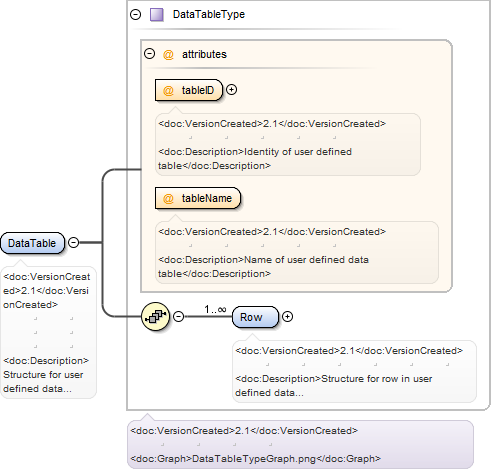Select the tableName attribute node
Image resolution: width=492 pixels, height=472 pixels.
(198, 198)
